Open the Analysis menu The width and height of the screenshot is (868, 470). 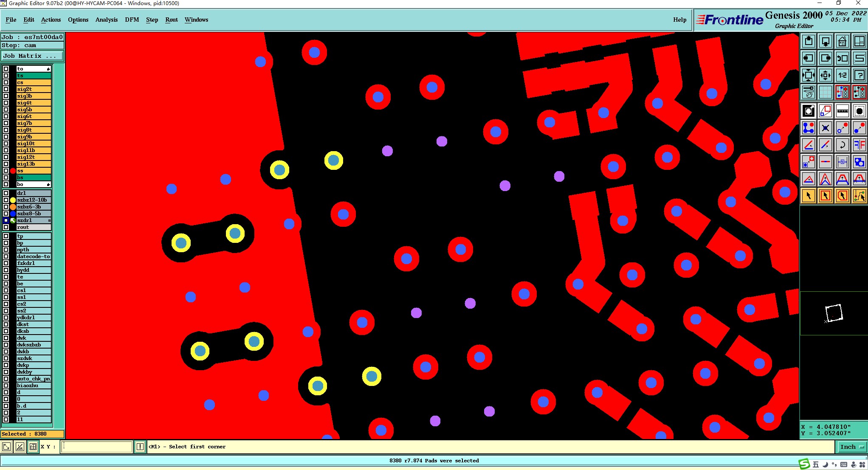(106, 20)
